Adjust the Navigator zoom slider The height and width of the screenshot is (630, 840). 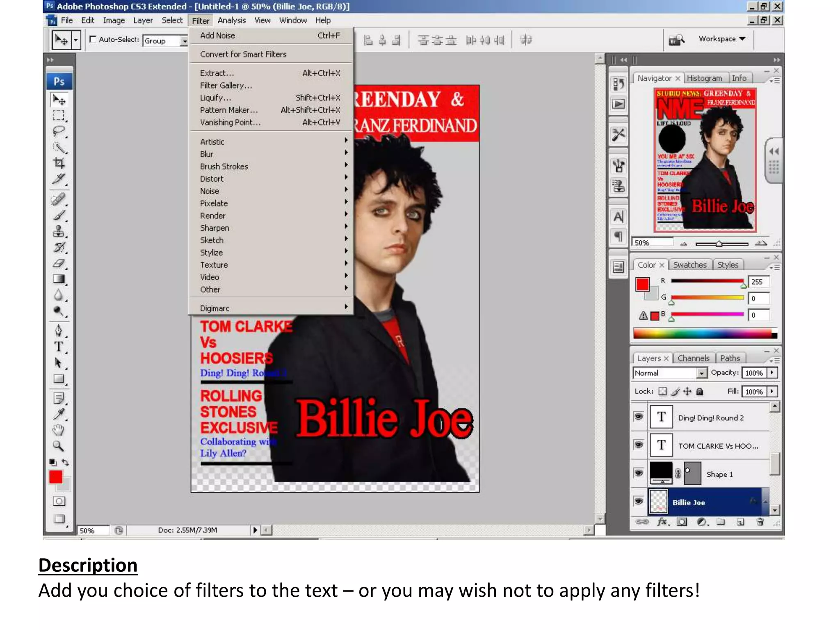[x=719, y=244]
